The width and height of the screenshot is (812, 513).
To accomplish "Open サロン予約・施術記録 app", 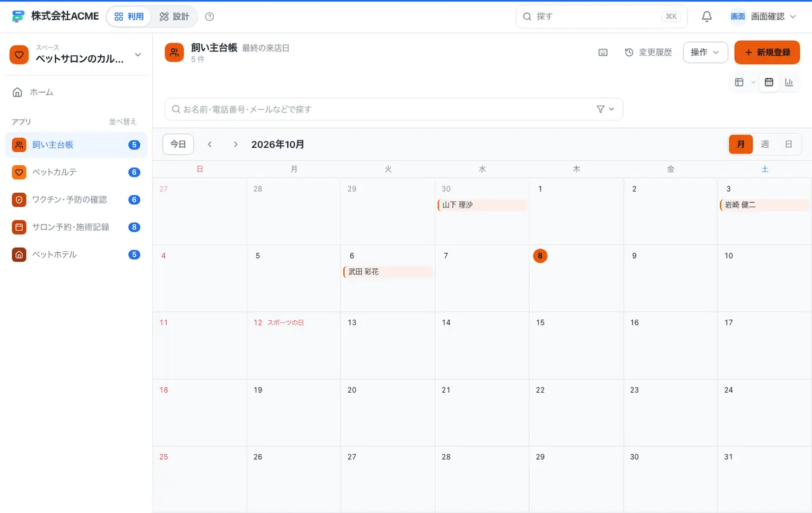I will (x=76, y=227).
